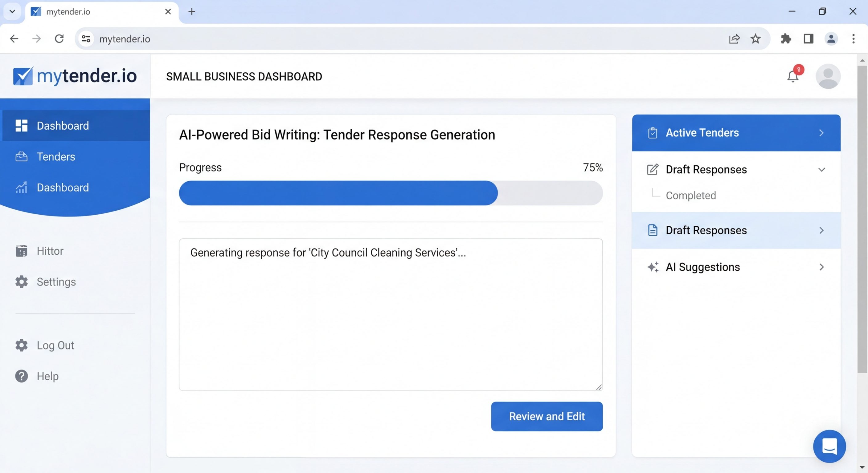Click the share page icon in address bar
The width and height of the screenshot is (868, 473).
coord(734,39)
